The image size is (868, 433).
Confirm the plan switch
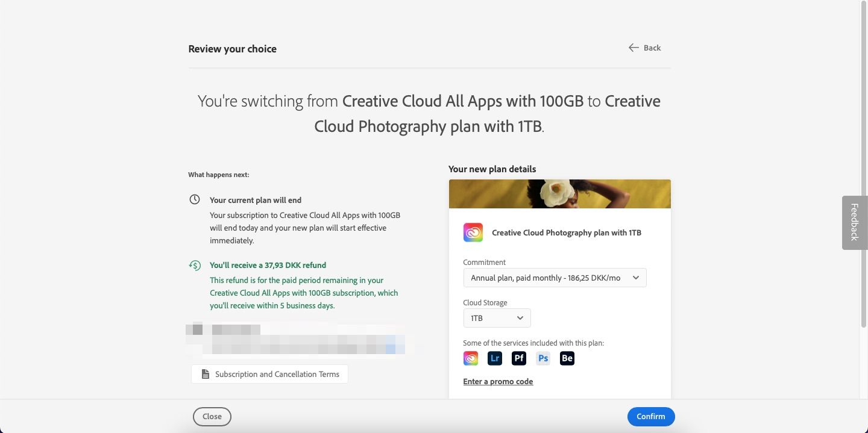click(x=651, y=416)
